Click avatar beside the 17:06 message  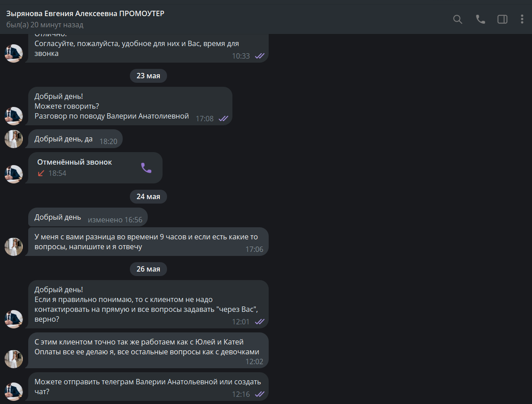tap(13, 247)
